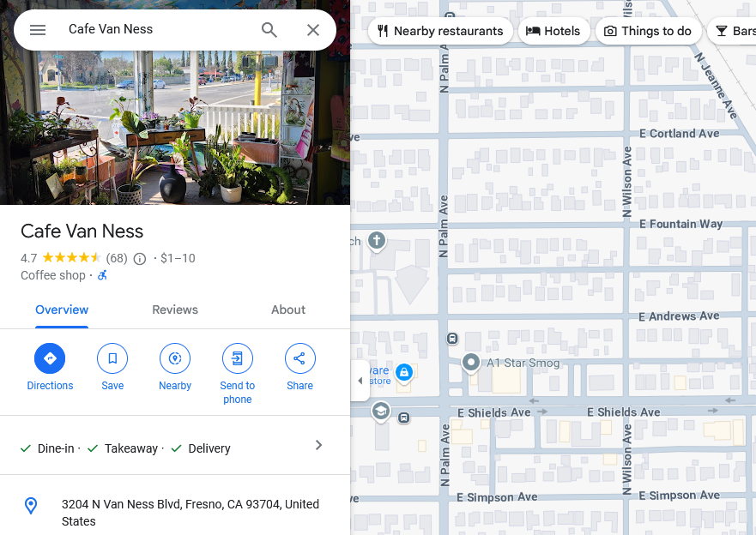The height and width of the screenshot is (535, 756).
Task: Click the Cafe Van Ness search field
Action: pos(159,29)
